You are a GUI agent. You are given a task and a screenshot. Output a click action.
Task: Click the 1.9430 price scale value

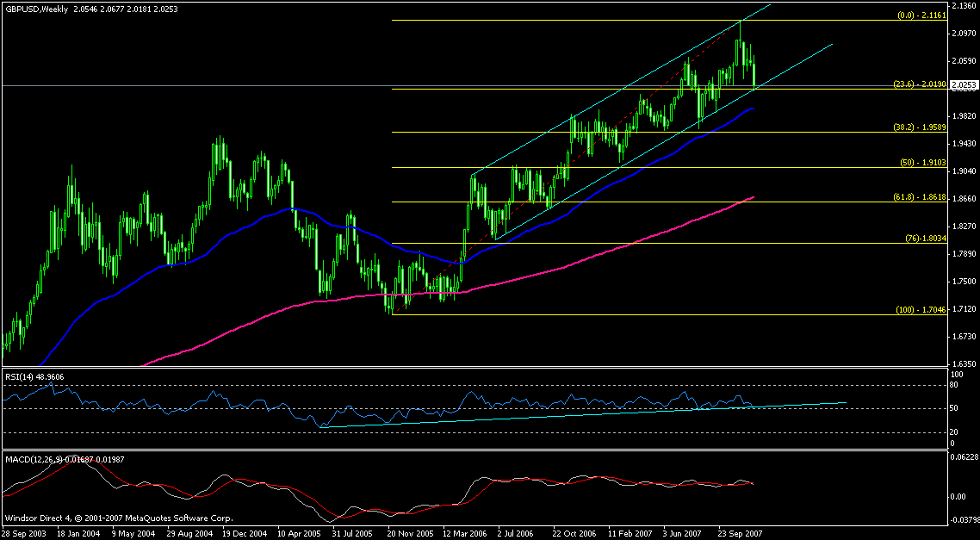(x=963, y=143)
